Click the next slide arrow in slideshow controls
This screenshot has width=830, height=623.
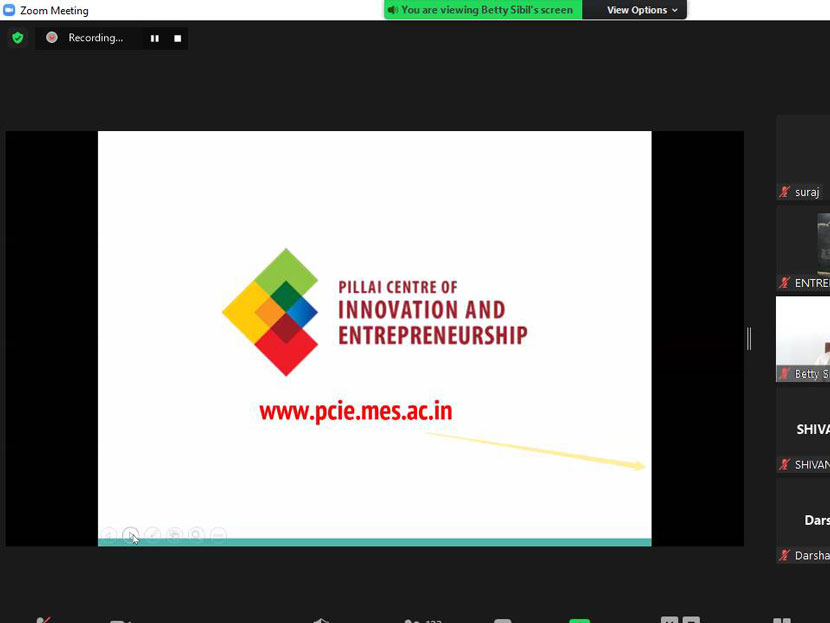coord(131,535)
